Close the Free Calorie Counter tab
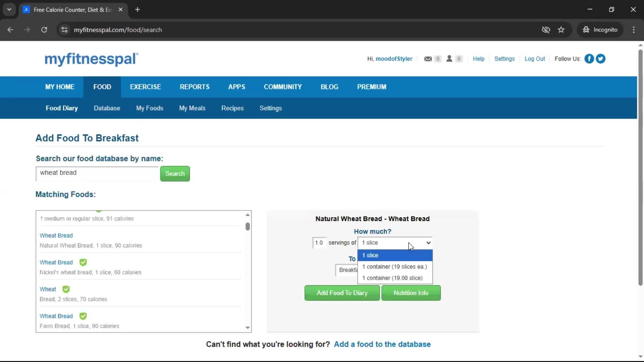This screenshot has width=644, height=362. click(x=120, y=9)
